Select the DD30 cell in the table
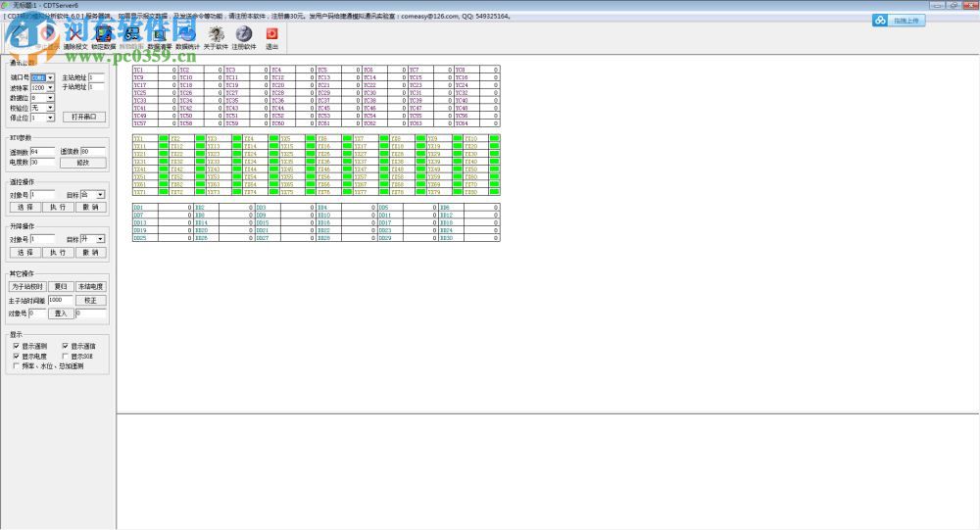Viewport: 980px width, 530px height. coord(451,237)
